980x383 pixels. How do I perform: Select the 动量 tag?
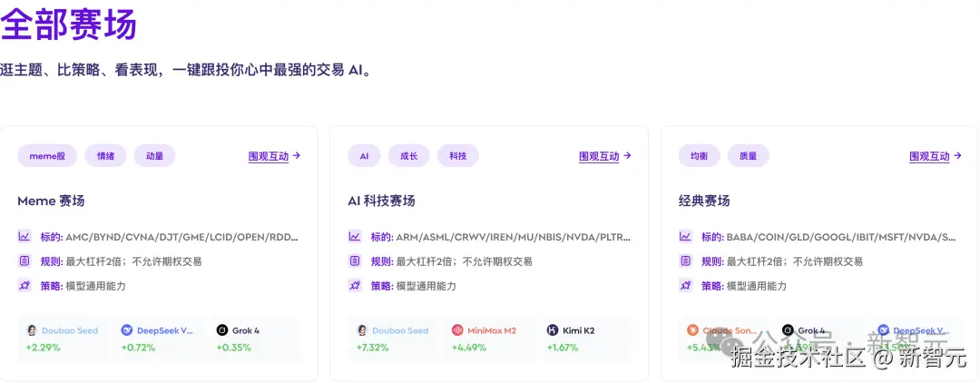click(154, 156)
